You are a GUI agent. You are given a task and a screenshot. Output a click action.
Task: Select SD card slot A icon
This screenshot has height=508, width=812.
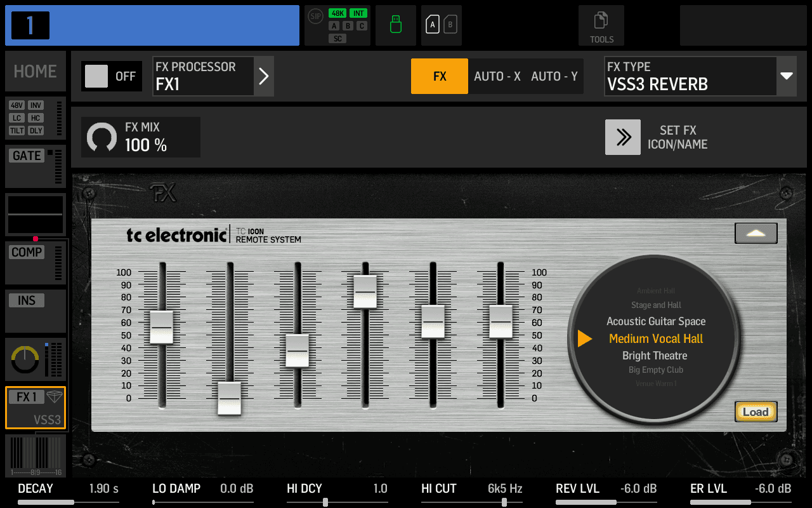point(433,25)
